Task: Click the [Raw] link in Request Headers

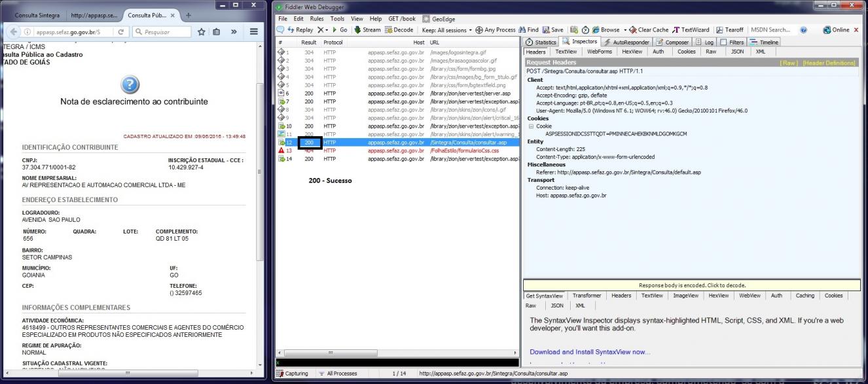Action: coord(789,63)
